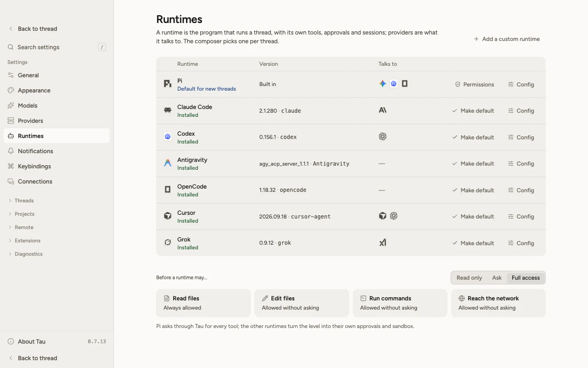Click the Grok runtime icon
Image resolution: width=588 pixels, height=368 pixels.
(x=168, y=242)
